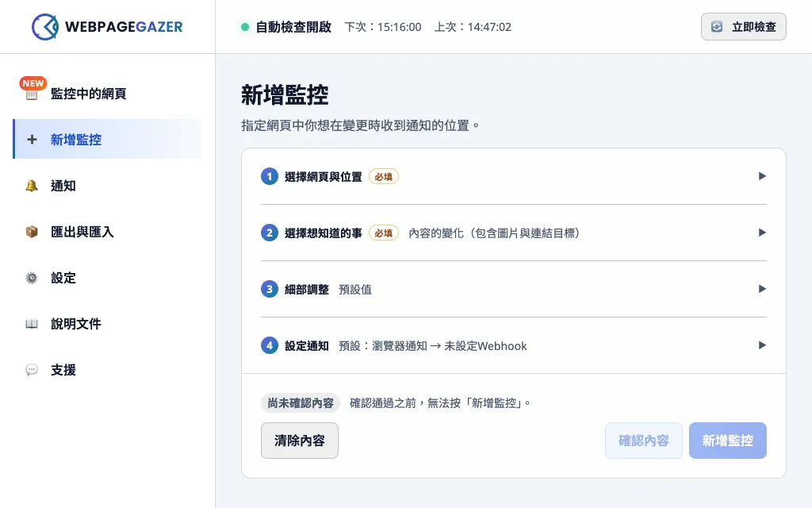
Task: Click the step 2 number badge
Action: tap(270, 233)
